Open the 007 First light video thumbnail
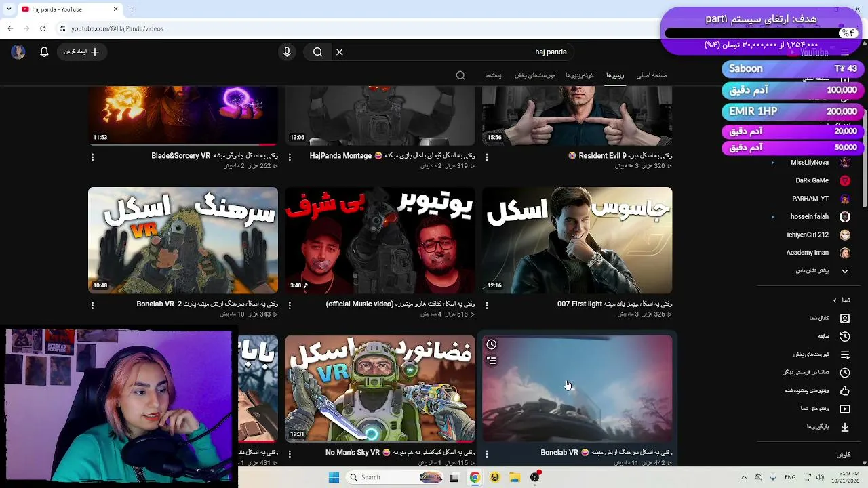The image size is (868, 488). pos(577,241)
